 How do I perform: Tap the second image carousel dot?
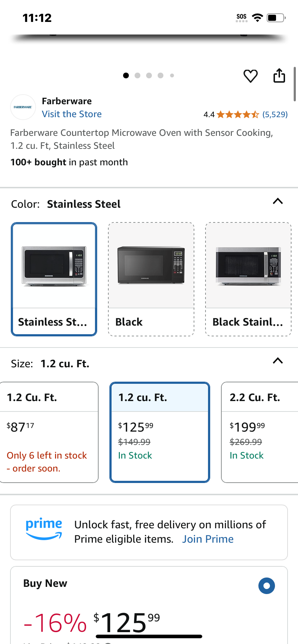tap(137, 75)
